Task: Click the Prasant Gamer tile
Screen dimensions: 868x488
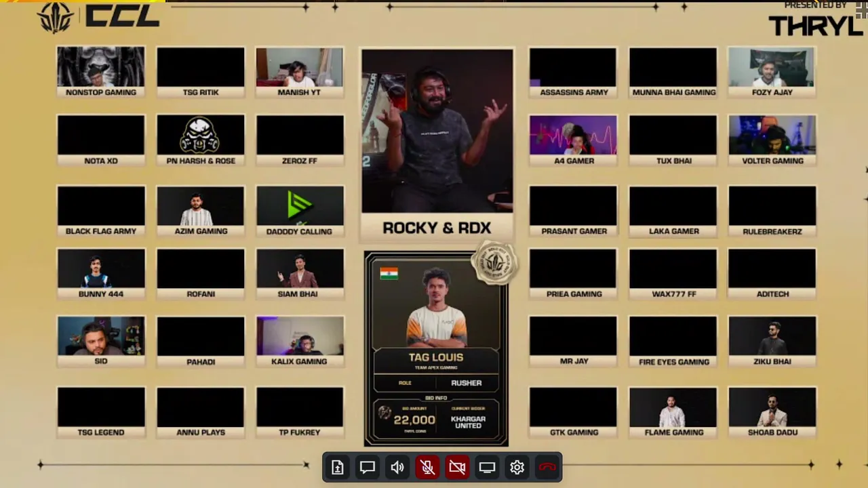Action: point(574,211)
